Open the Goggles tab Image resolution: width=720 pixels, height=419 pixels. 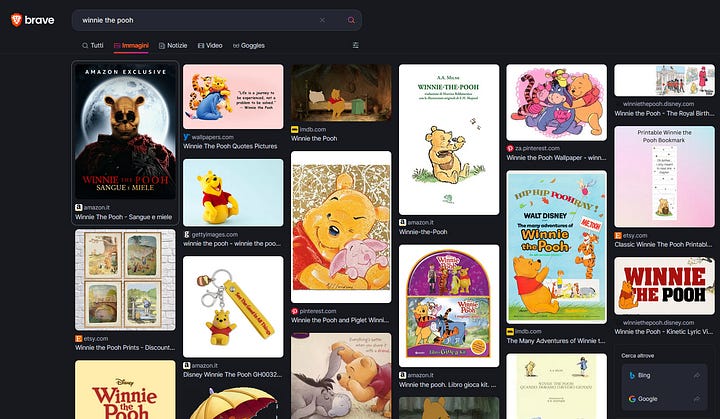249,45
